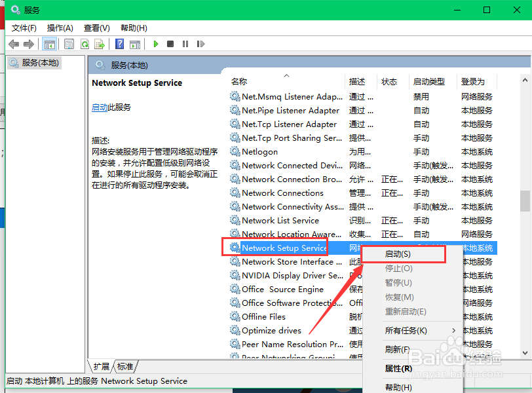
Task: Click the show/hide action pane icon
Action: click(x=135, y=44)
